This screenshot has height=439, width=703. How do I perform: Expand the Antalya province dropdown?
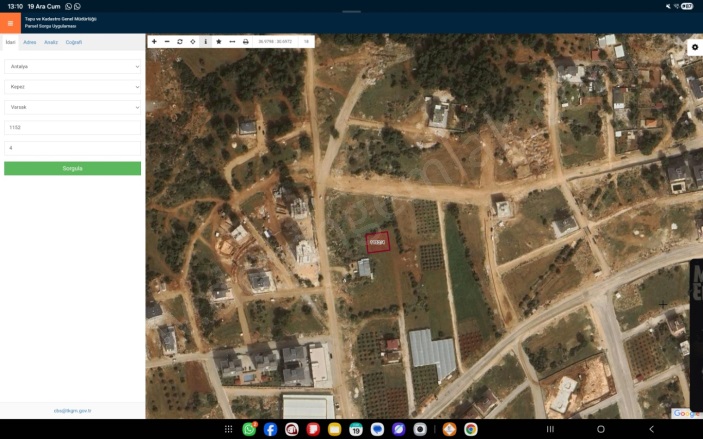tap(72, 66)
